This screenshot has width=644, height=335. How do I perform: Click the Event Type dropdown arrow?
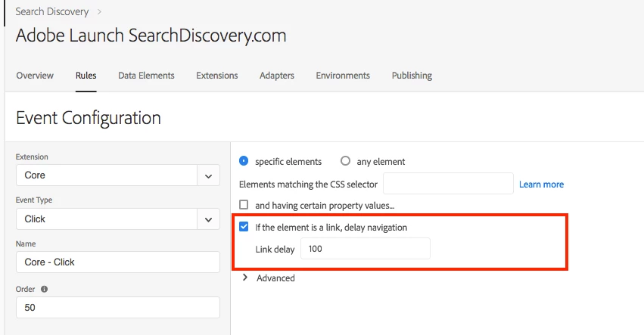pos(209,219)
